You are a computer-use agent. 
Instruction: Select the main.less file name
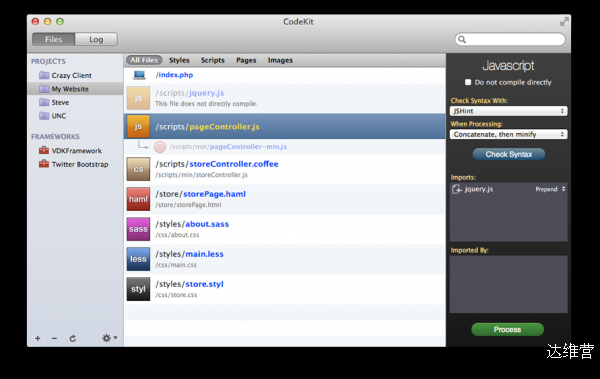tap(204, 254)
